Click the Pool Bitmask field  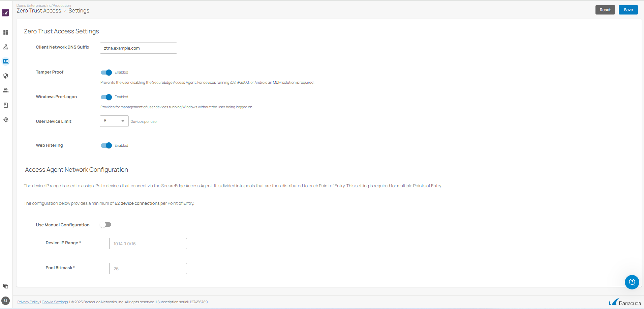click(148, 269)
